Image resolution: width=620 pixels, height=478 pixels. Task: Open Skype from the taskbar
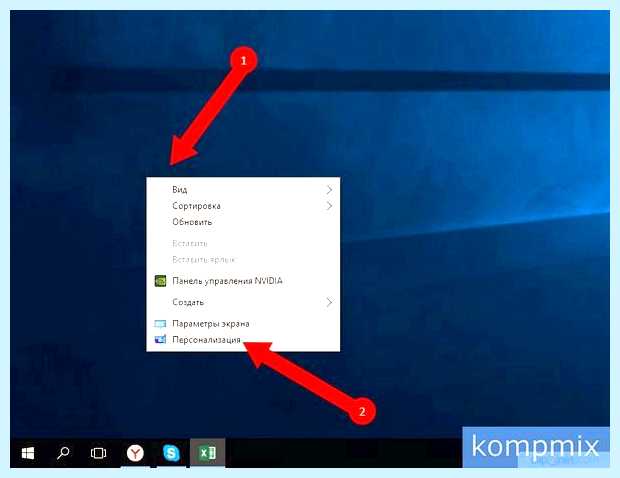pyautogui.click(x=171, y=453)
